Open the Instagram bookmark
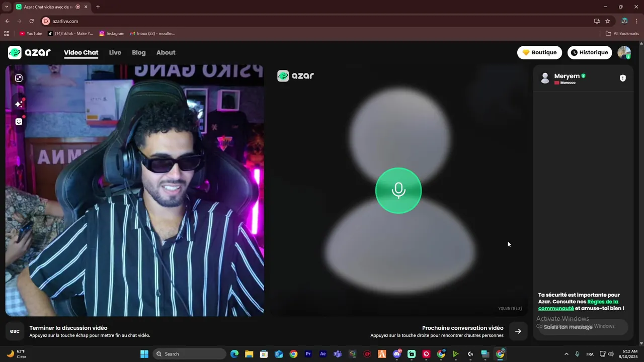644x362 pixels. click(x=112, y=34)
